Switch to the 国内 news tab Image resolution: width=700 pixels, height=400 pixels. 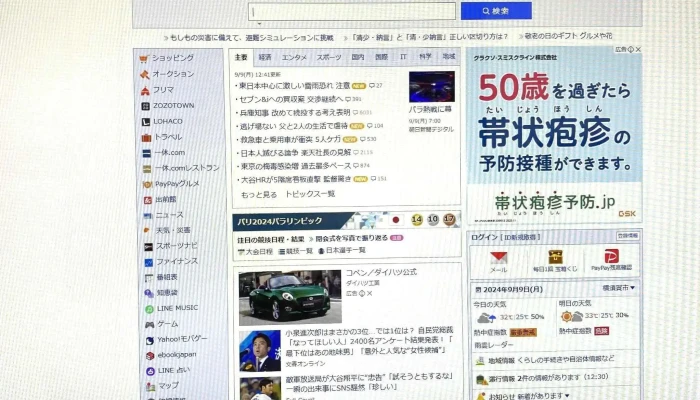point(358,57)
